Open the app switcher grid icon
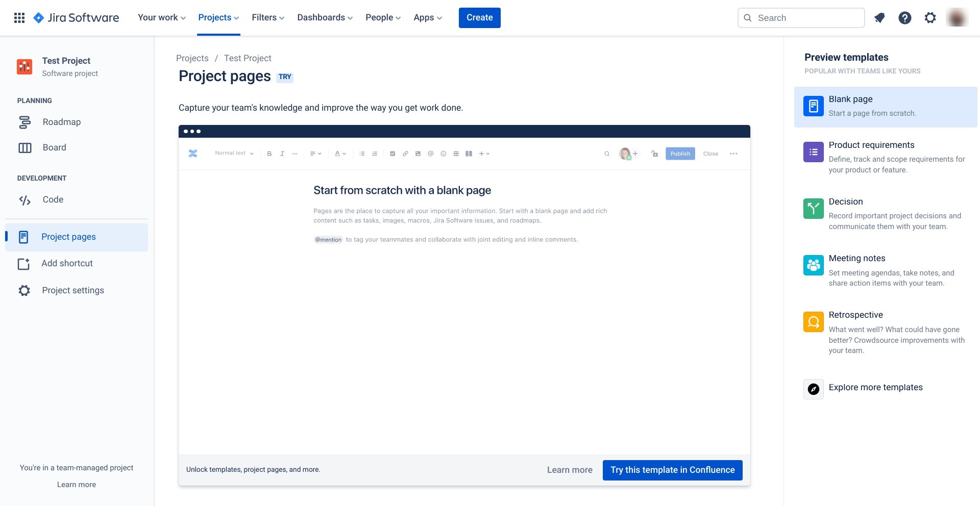This screenshot has height=506, width=980. (x=19, y=18)
